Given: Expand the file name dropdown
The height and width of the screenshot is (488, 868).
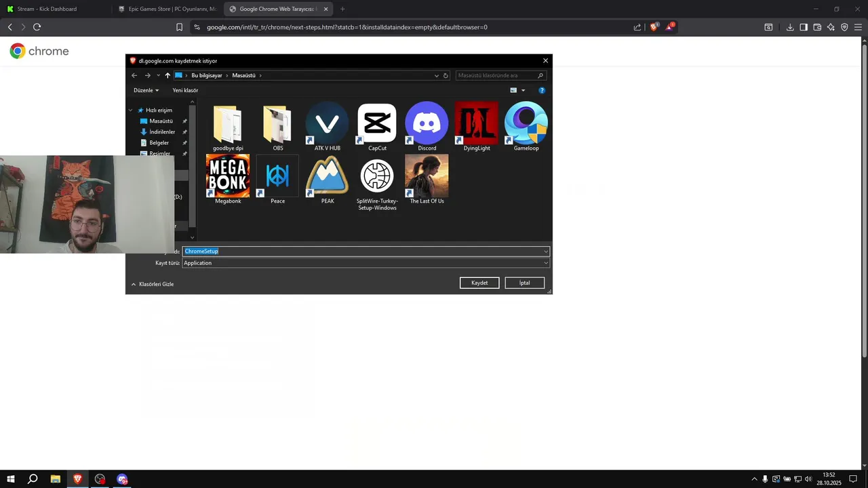Looking at the screenshot, I should (x=546, y=251).
